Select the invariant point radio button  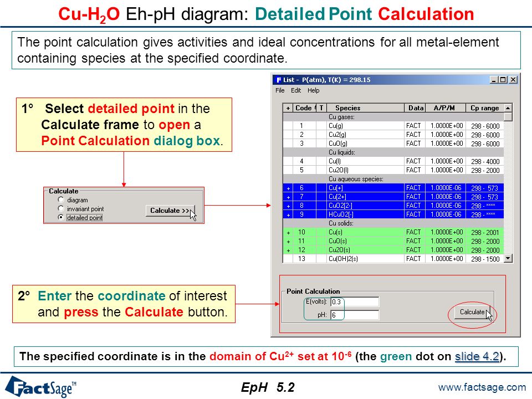(x=61, y=208)
